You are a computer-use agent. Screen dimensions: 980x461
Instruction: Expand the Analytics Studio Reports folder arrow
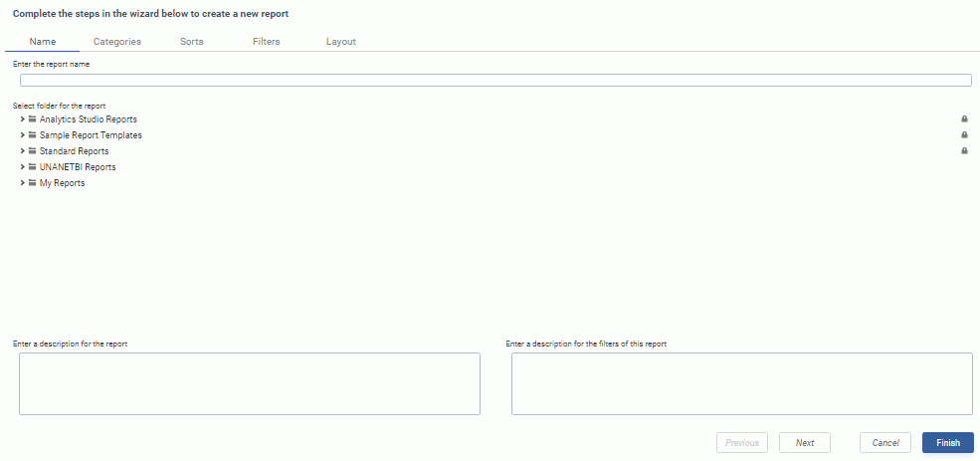[23, 118]
